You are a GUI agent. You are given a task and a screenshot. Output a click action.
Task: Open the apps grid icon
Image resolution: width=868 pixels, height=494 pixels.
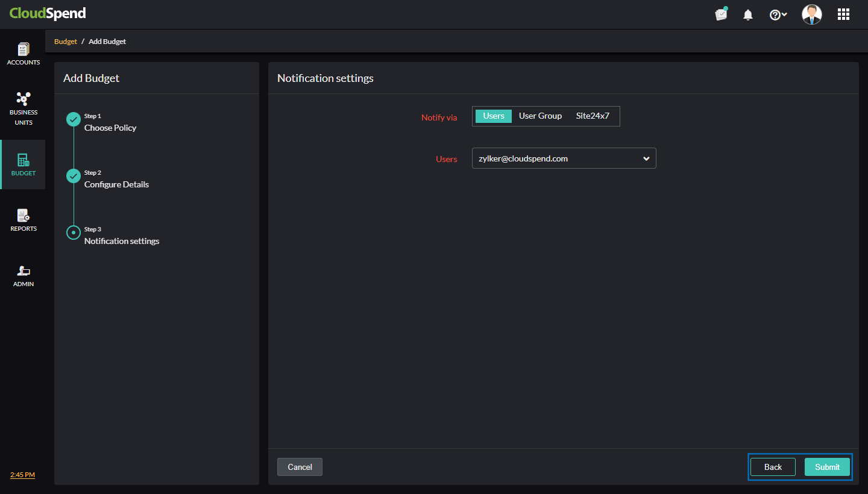coord(843,14)
